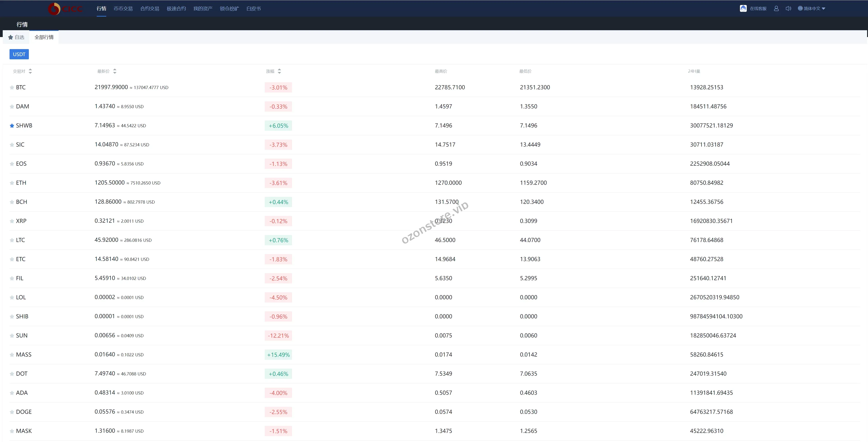
Task: Sort by 交易对 column arrows
Action: [x=30, y=71]
